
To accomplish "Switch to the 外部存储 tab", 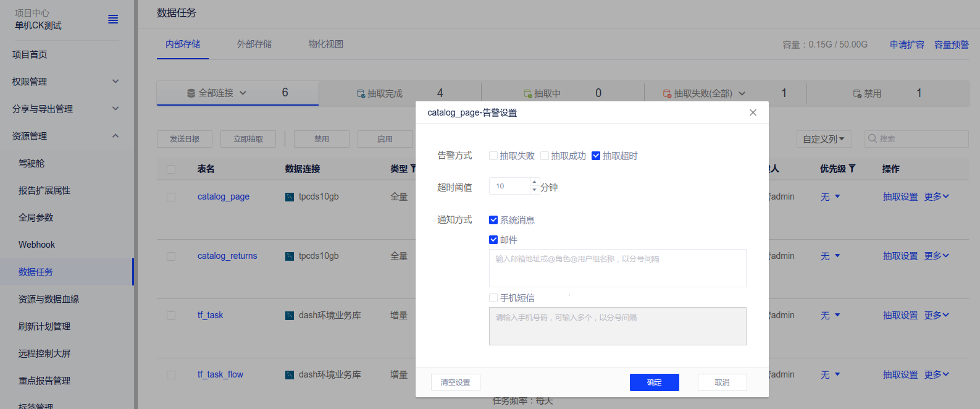I will point(254,44).
